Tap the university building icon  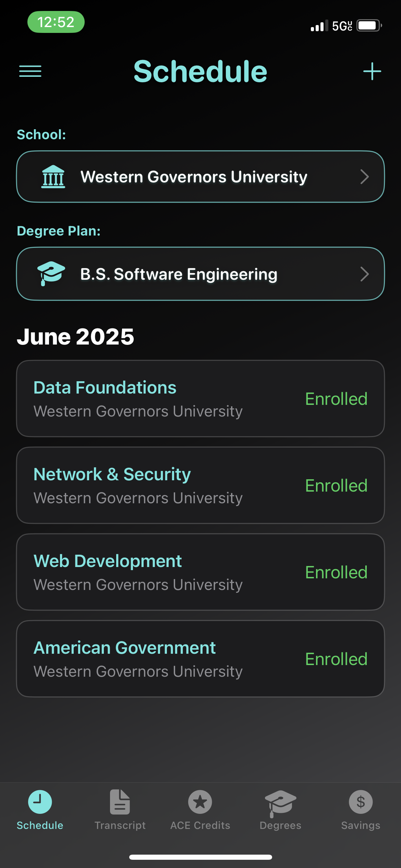pyautogui.click(x=53, y=177)
